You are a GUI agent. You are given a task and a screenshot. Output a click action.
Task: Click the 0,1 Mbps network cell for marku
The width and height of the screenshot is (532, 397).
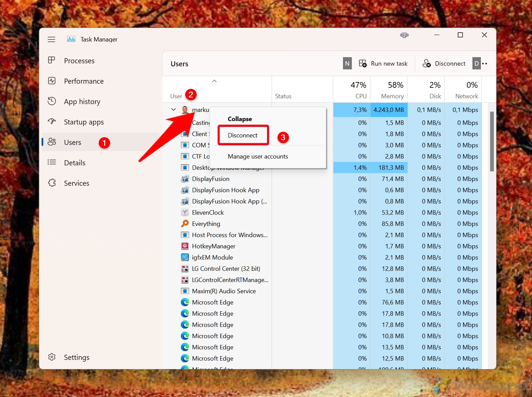[x=463, y=110]
